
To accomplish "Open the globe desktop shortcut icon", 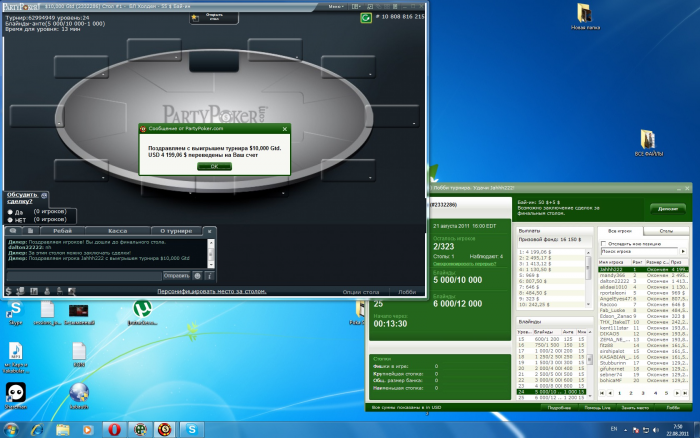I will 79,396.
